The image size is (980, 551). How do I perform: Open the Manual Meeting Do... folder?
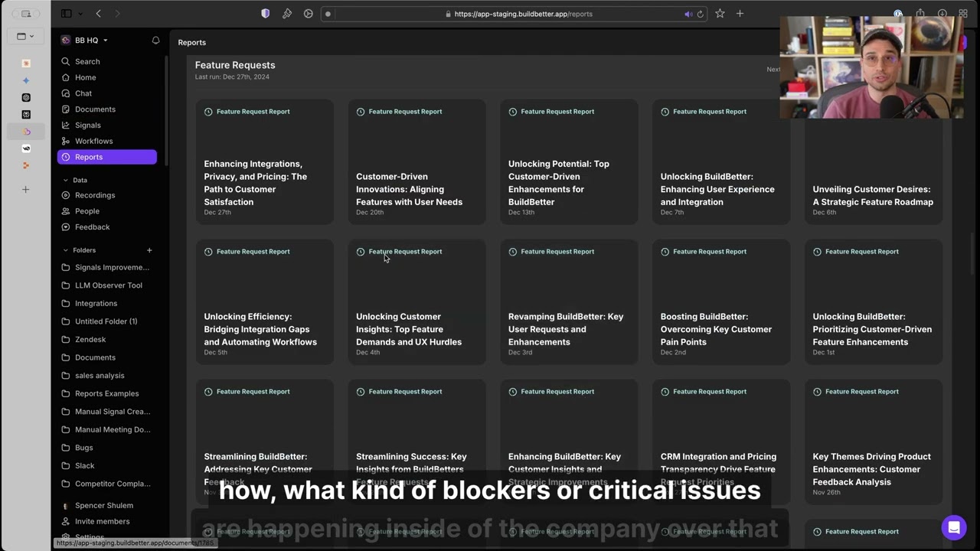[x=107, y=430]
